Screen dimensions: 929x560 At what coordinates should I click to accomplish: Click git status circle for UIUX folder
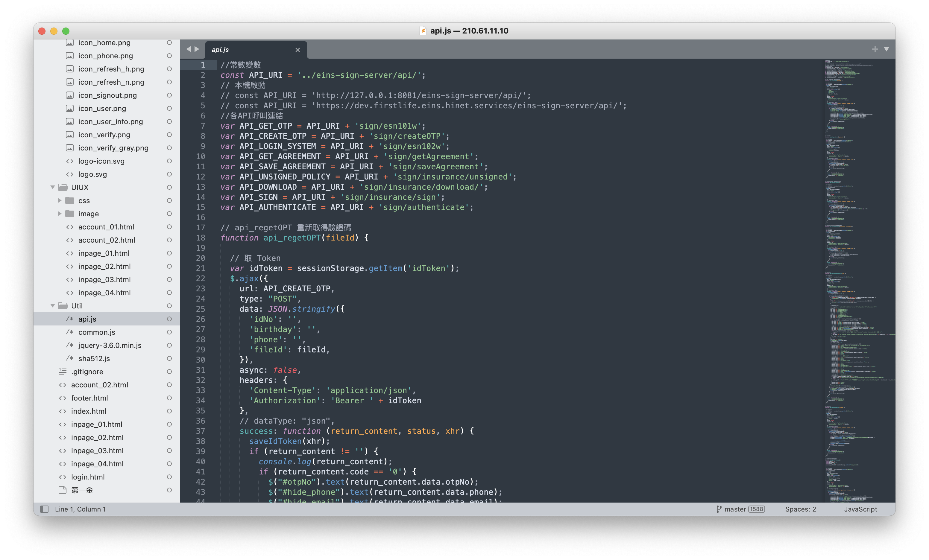[x=169, y=187]
